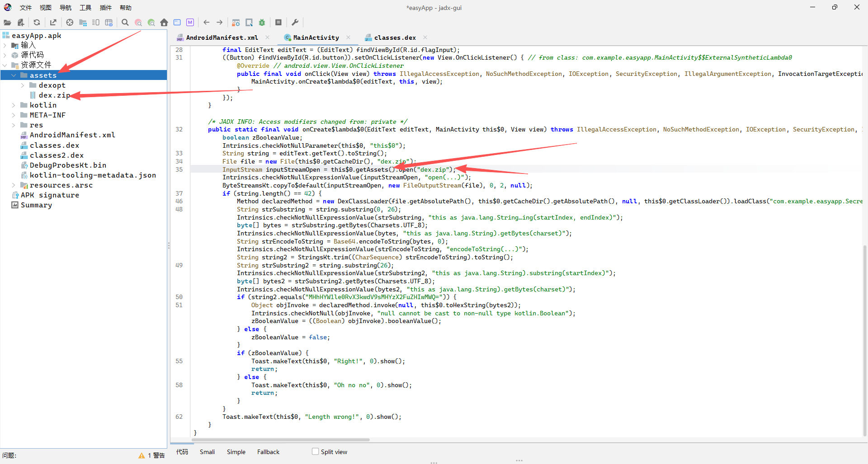Click the open file toolbar icon
The width and height of the screenshot is (868, 464).
pyautogui.click(x=7, y=23)
